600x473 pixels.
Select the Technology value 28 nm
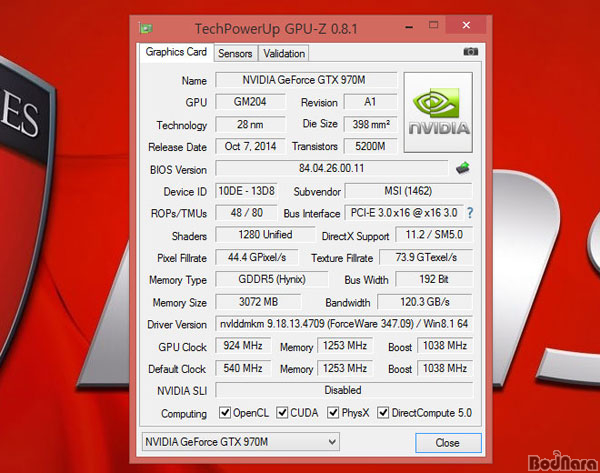250,124
